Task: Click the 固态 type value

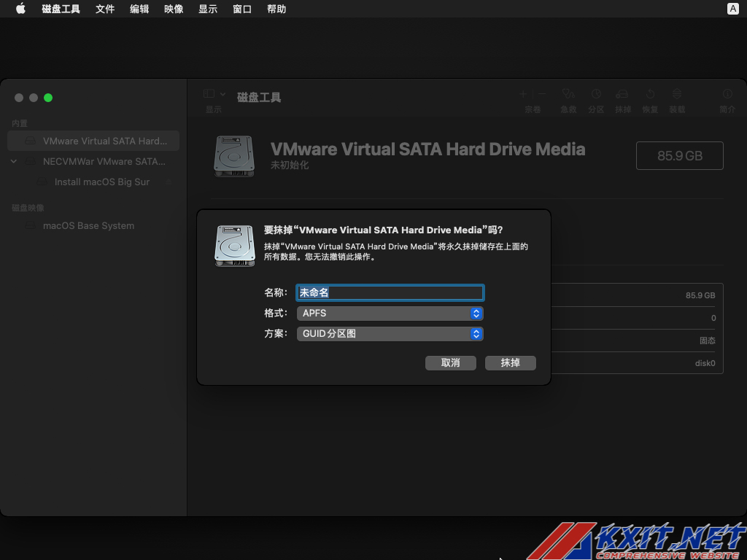Action: [708, 341]
